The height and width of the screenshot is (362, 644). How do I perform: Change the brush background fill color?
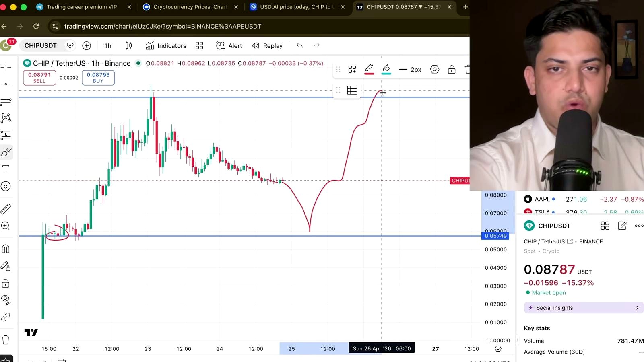tap(386, 70)
